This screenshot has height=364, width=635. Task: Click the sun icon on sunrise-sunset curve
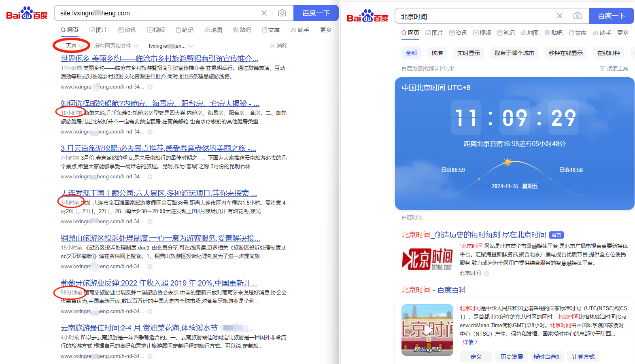508,163
